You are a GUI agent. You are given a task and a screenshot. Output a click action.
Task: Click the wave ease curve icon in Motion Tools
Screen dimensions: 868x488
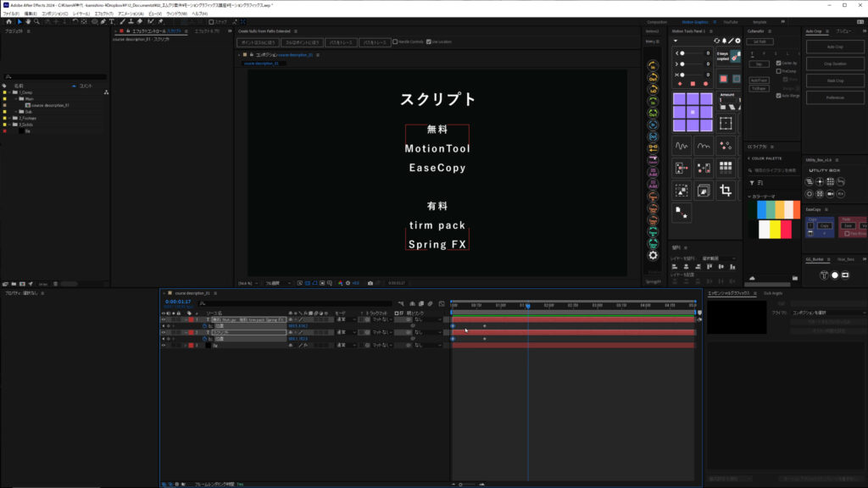click(x=682, y=146)
